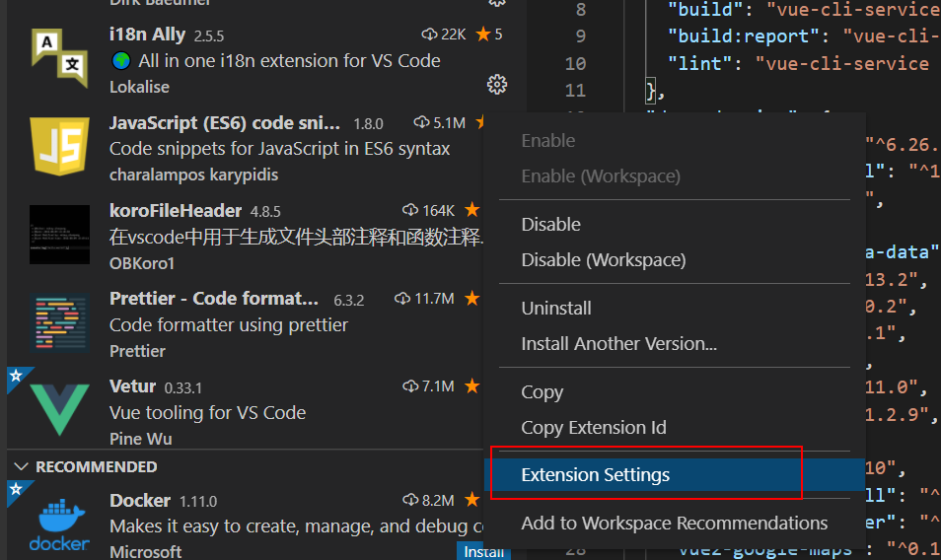
Task: Click the Vetur green V logo
Action: 59,410
